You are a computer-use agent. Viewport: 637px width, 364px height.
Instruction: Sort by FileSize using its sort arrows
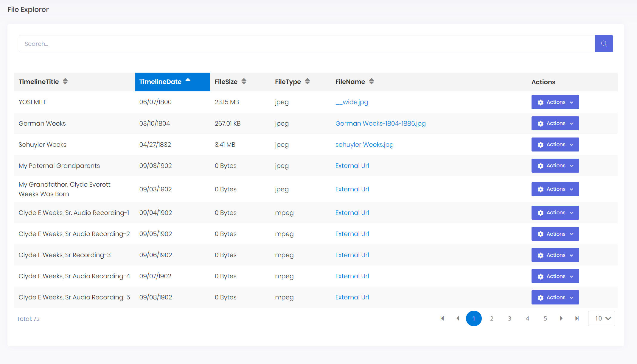click(x=244, y=81)
